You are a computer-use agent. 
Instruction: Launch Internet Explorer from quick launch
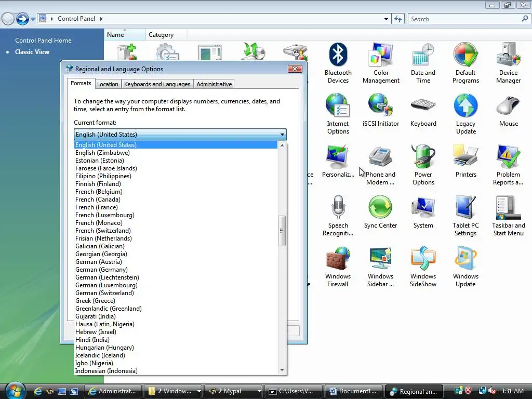tap(38, 391)
